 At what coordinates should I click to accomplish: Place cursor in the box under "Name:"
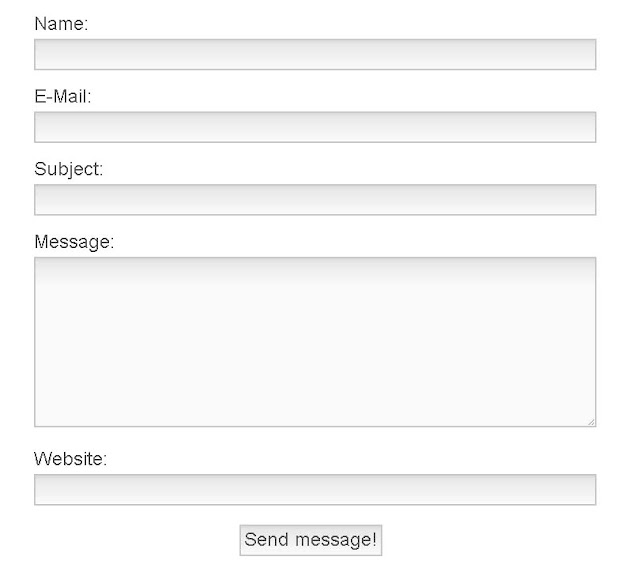point(315,55)
